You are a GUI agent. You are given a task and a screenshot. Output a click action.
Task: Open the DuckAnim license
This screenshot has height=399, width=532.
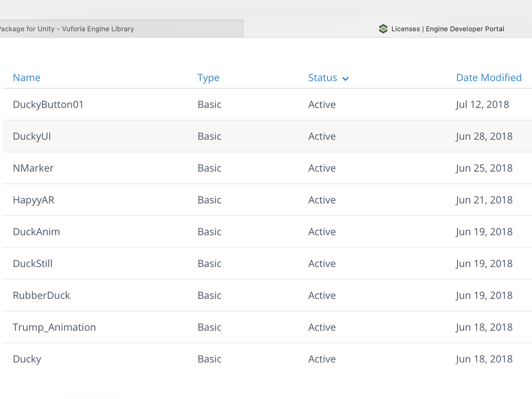36,232
